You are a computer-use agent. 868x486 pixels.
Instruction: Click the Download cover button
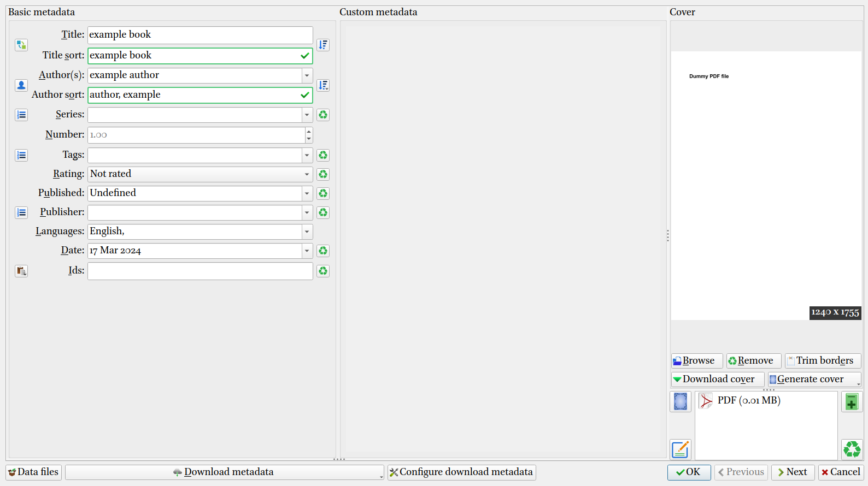[718, 380]
